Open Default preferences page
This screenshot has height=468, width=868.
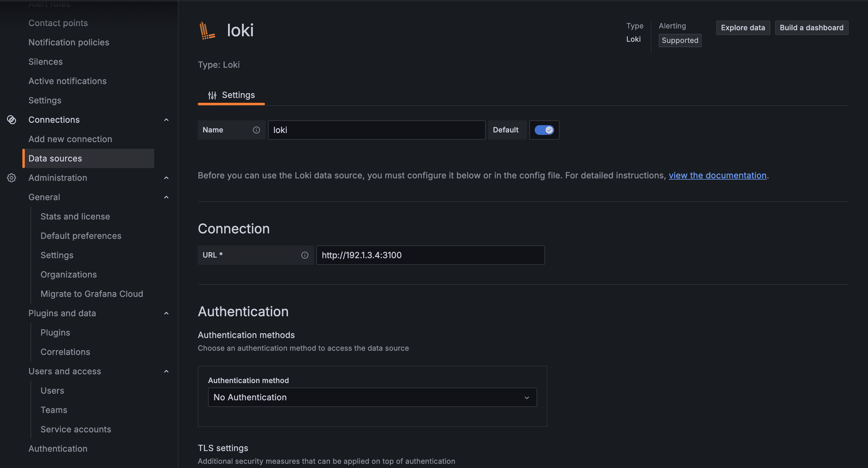click(81, 236)
